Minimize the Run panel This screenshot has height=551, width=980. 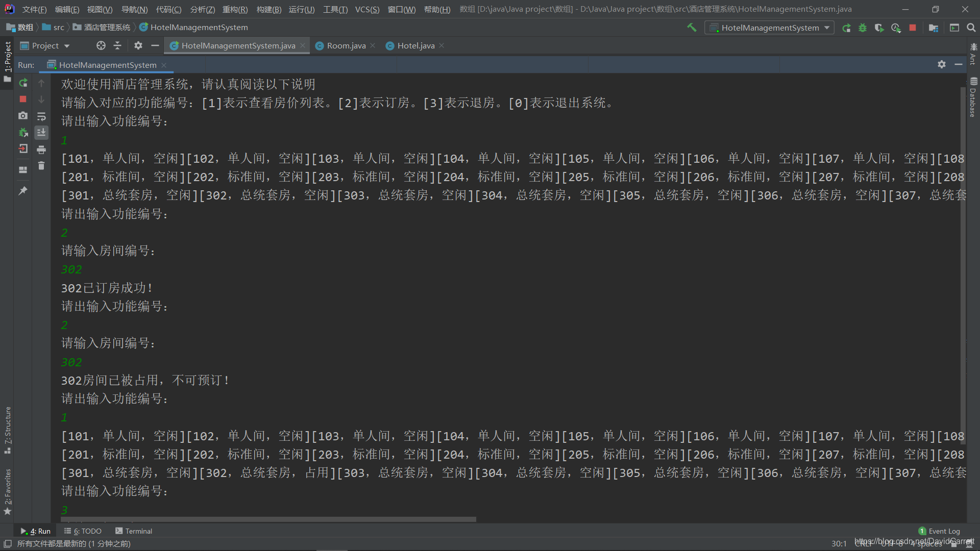(x=959, y=64)
